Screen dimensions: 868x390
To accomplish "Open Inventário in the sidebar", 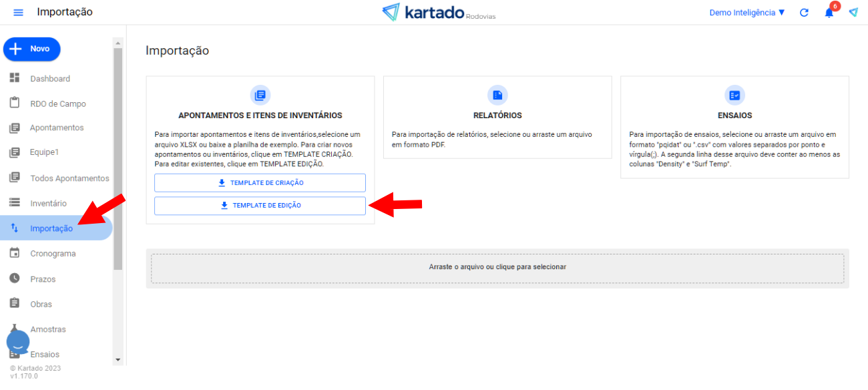I will tap(48, 203).
